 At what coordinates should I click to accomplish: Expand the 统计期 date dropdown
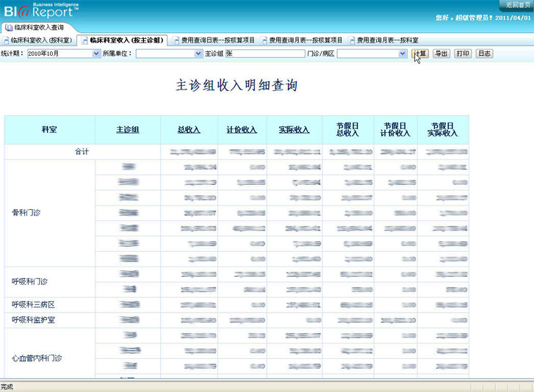(95, 54)
